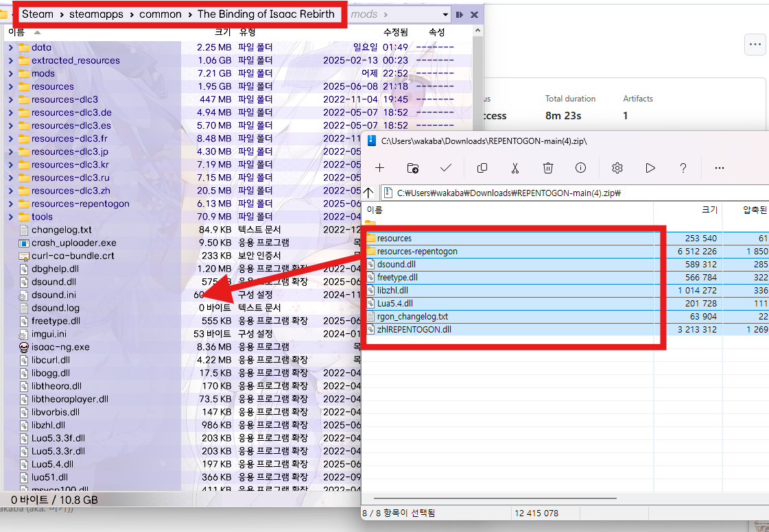Expand the resources-dlc3.kr folder node
The height and width of the screenshot is (532, 769).
11,165
